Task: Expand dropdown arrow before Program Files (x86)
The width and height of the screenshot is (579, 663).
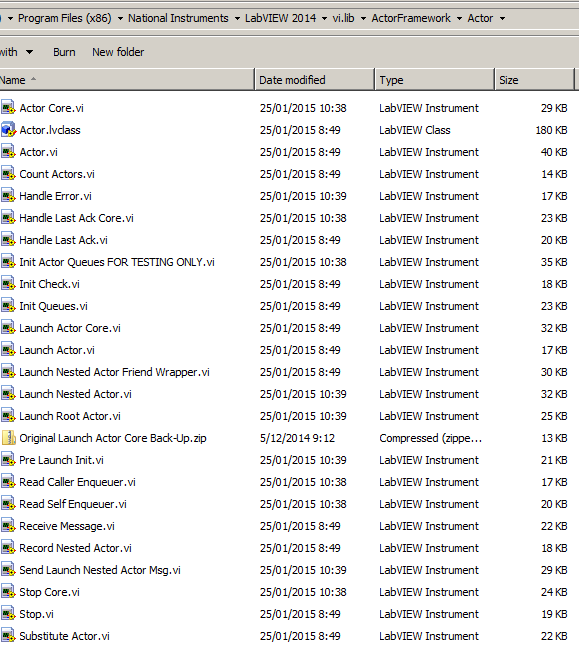Action: coord(10,19)
